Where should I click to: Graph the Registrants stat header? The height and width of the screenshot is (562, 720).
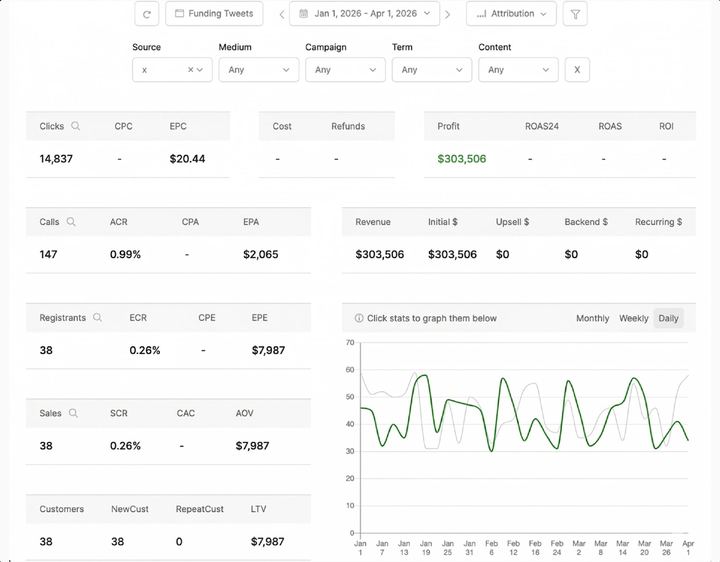(x=62, y=318)
